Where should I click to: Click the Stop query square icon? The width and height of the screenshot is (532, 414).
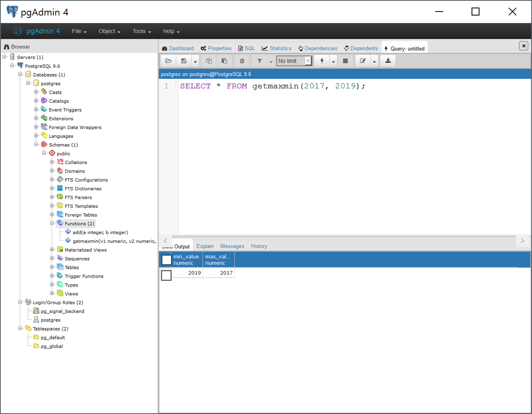click(x=345, y=61)
